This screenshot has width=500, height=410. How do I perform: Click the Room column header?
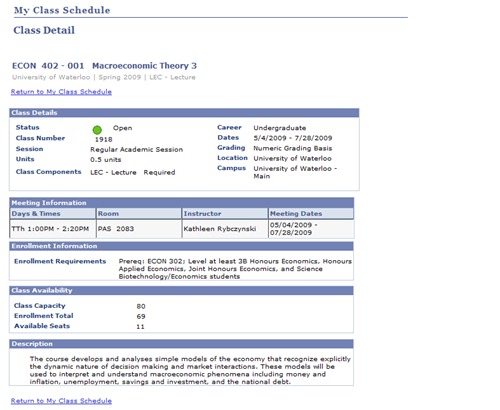pyautogui.click(x=139, y=214)
